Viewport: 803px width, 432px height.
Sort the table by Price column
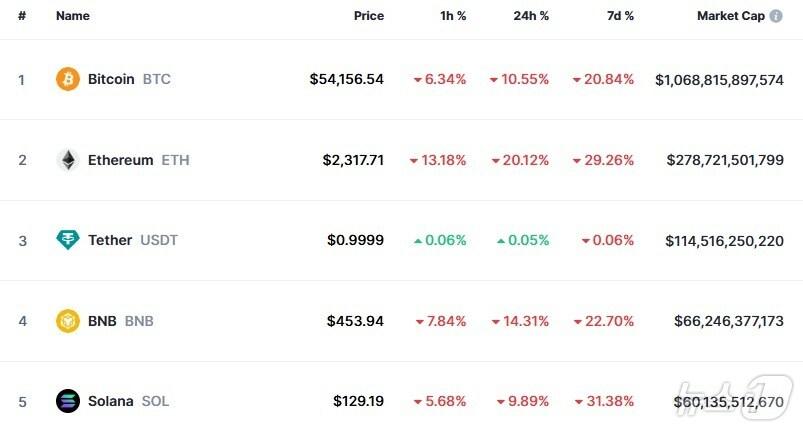[368, 17]
